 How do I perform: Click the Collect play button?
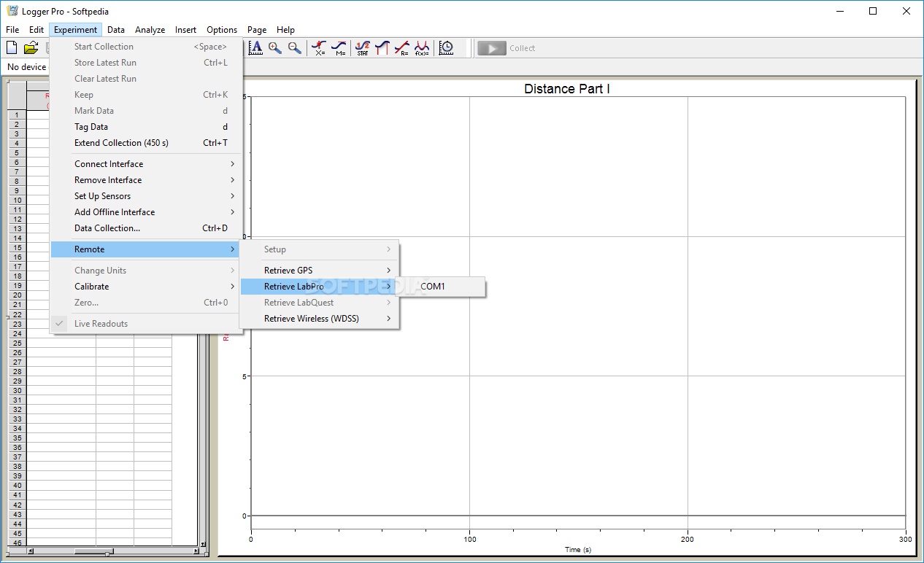tap(492, 48)
